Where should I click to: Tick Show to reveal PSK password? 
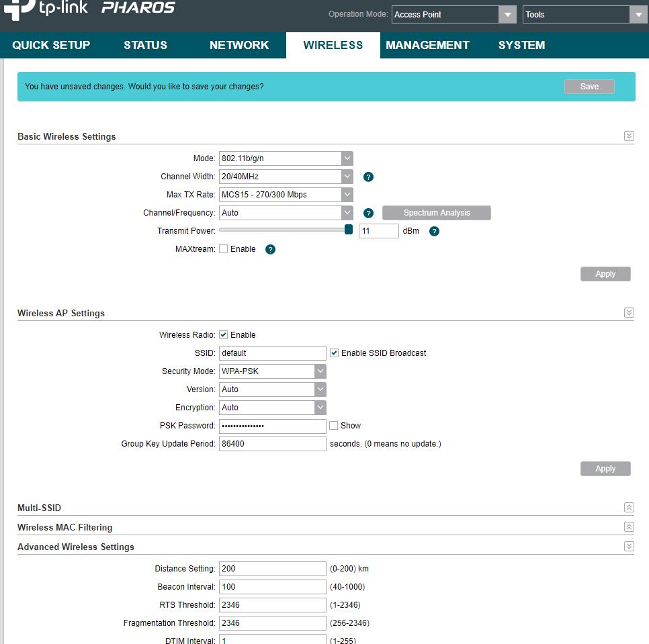[334, 426]
